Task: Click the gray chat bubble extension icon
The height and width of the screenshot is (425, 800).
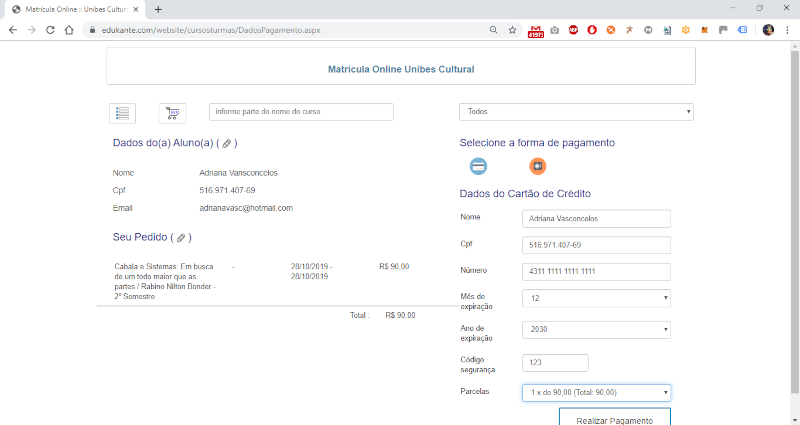Action: [723, 30]
